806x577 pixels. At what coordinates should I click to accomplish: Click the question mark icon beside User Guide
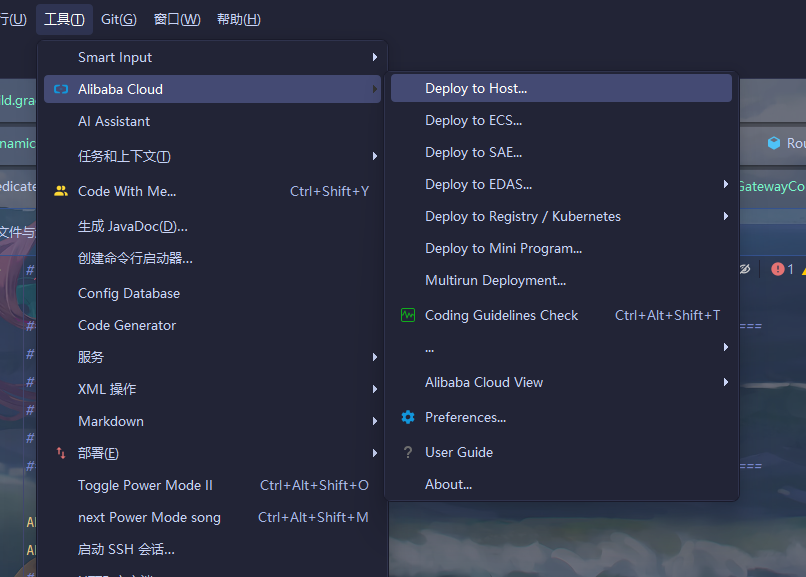pos(409,452)
